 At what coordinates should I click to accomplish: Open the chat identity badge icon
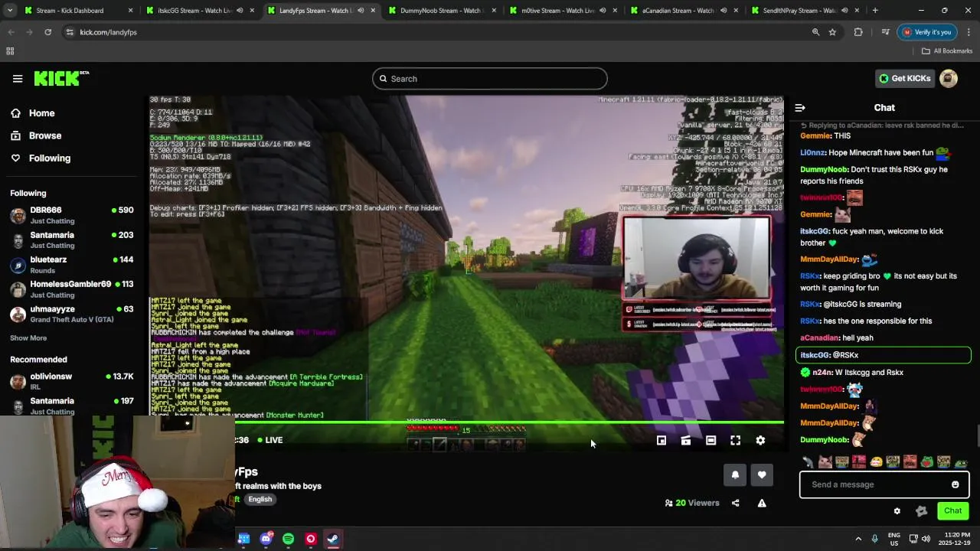tap(922, 511)
